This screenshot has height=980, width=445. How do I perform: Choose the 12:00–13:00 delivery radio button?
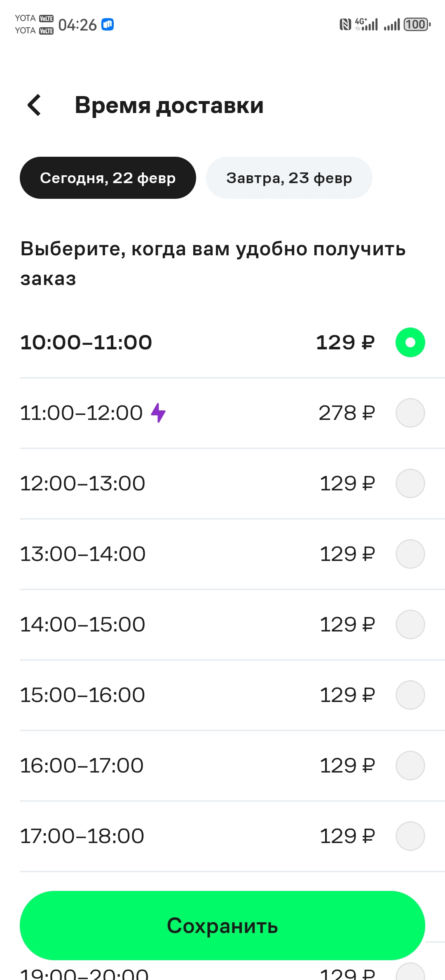click(x=410, y=483)
